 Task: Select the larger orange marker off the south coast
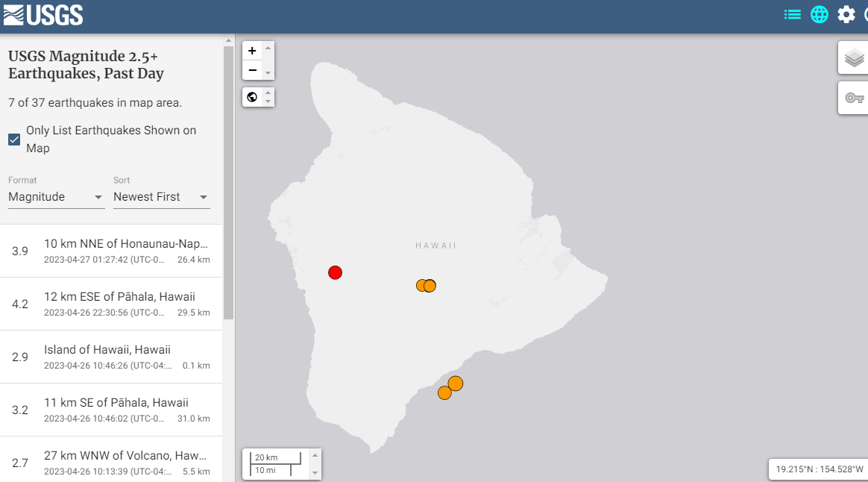click(x=455, y=384)
